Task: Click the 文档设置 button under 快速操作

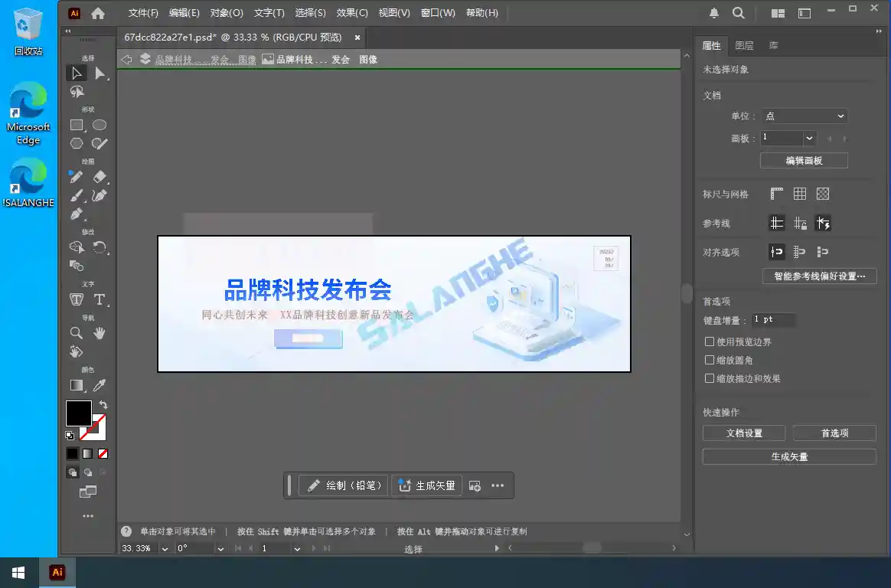Action: point(743,433)
